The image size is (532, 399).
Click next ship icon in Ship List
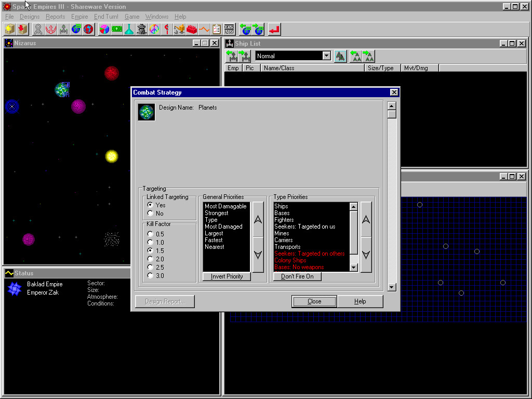coord(244,56)
